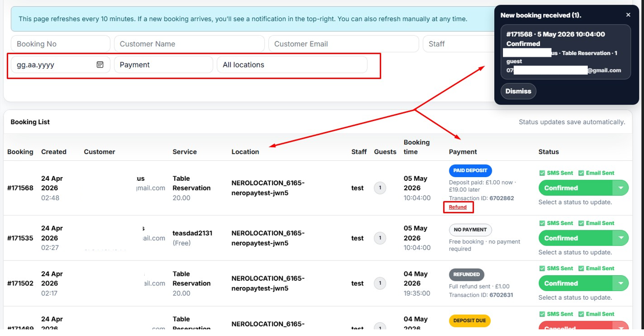Image resolution: width=644 pixels, height=336 pixels.
Task: Click the REFUNDED payment badge
Action: 466,274
